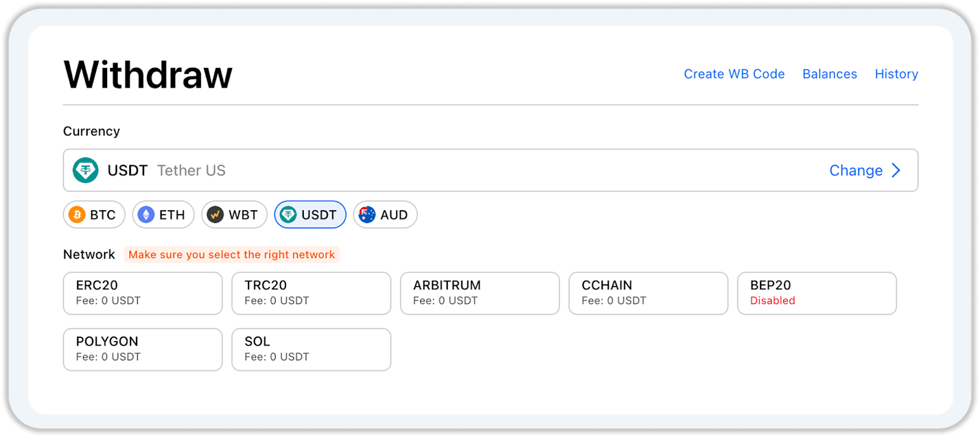Click the disabled BEP20 network card
The image size is (980, 437).
(x=816, y=293)
